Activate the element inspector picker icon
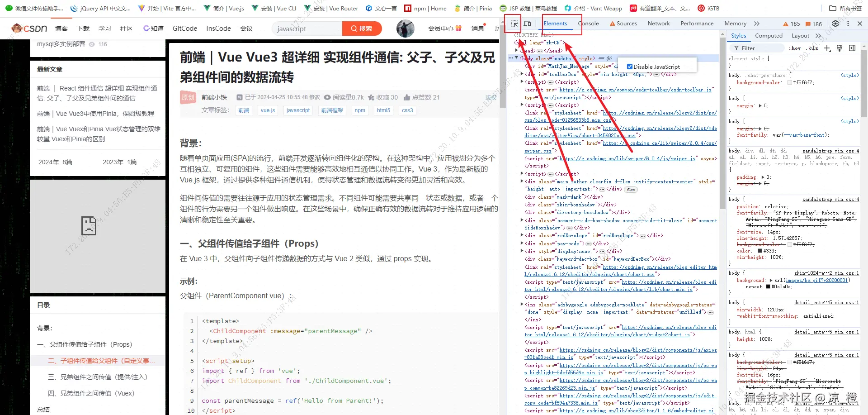 (514, 24)
